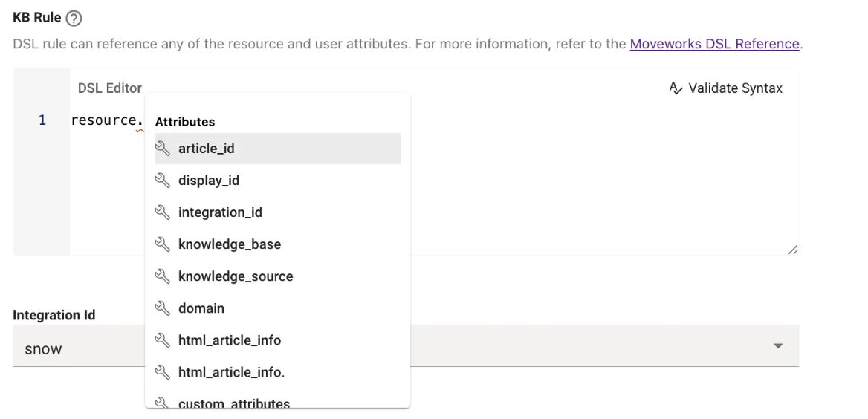Click the wrench icon beside knowledge_base

pyautogui.click(x=162, y=244)
